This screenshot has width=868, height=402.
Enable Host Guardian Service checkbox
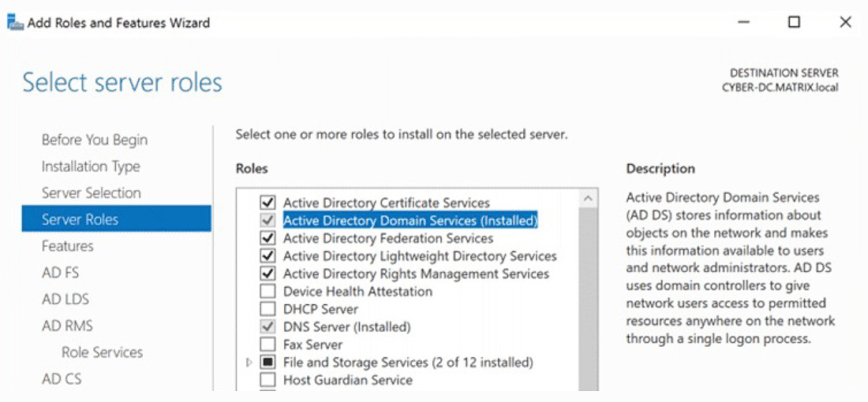[x=268, y=380]
